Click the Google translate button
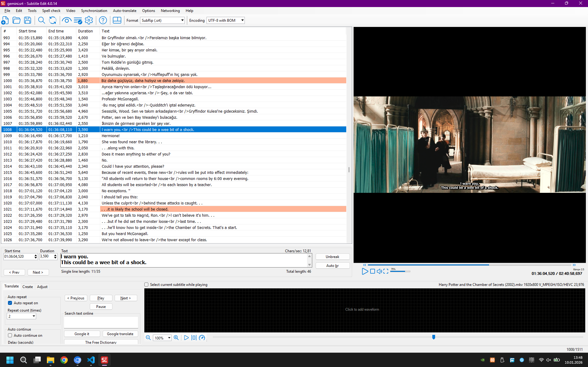This screenshot has height=367, width=588. 120,334
